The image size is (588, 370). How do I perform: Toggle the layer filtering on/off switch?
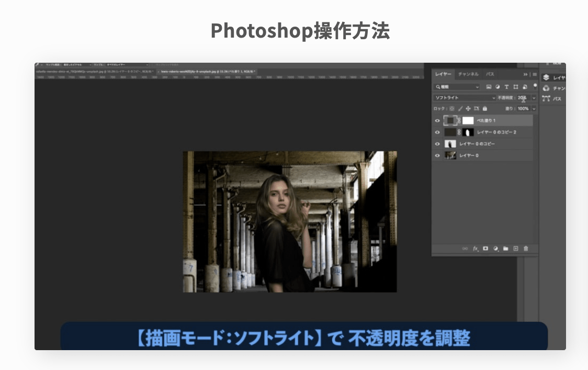coord(535,86)
